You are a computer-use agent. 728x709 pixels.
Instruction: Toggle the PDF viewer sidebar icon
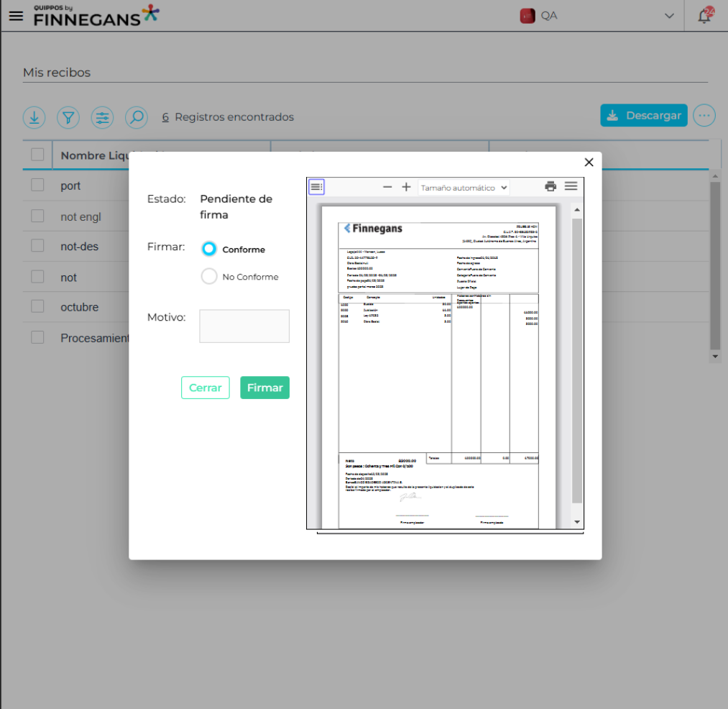[x=317, y=187]
